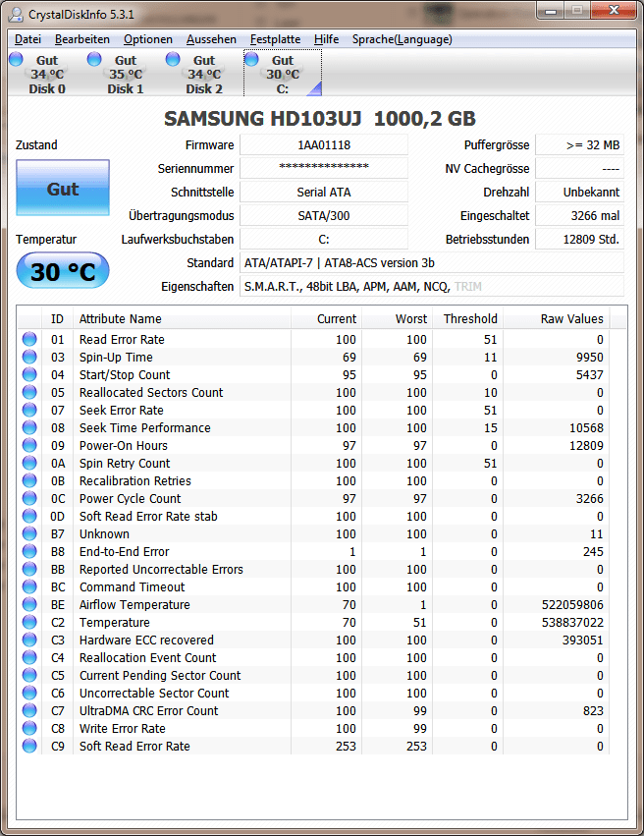
Task: Open the Datei menu
Action: 27,39
